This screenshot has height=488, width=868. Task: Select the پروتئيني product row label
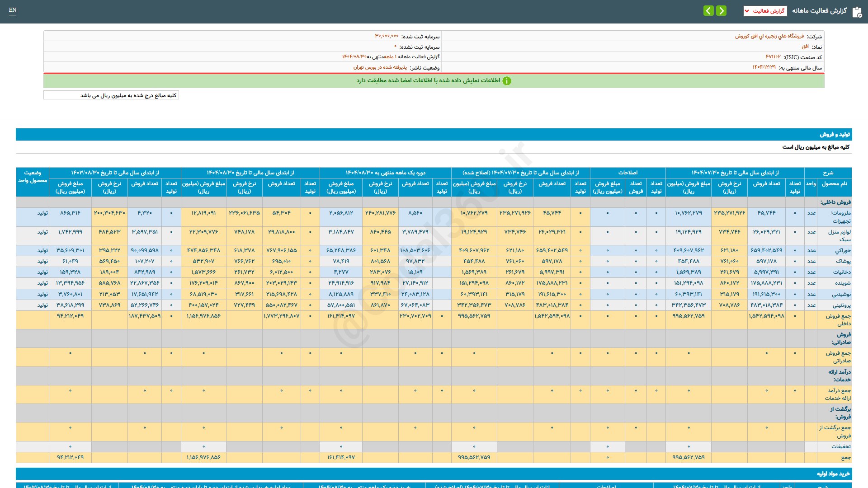[841, 305]
